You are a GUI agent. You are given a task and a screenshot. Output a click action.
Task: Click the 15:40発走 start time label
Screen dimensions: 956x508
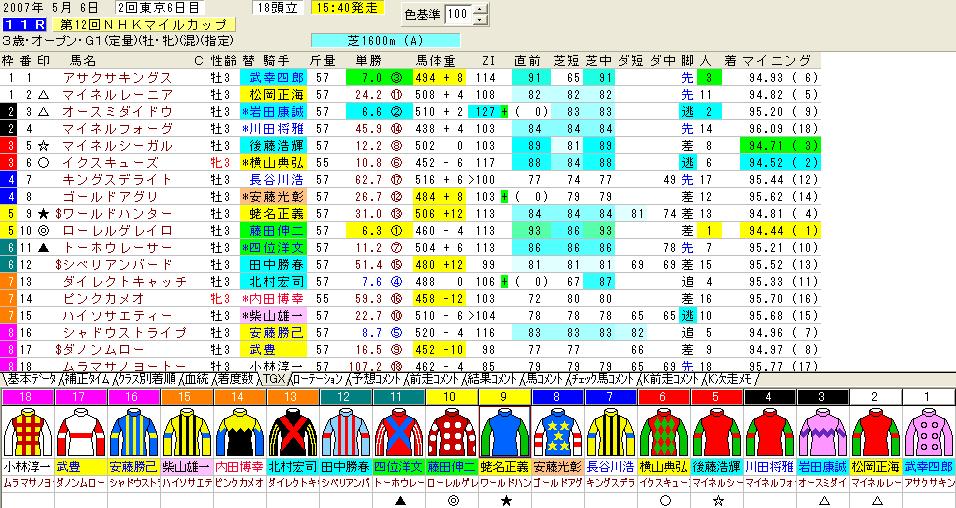pyautogui.click(x=348, y=8)
